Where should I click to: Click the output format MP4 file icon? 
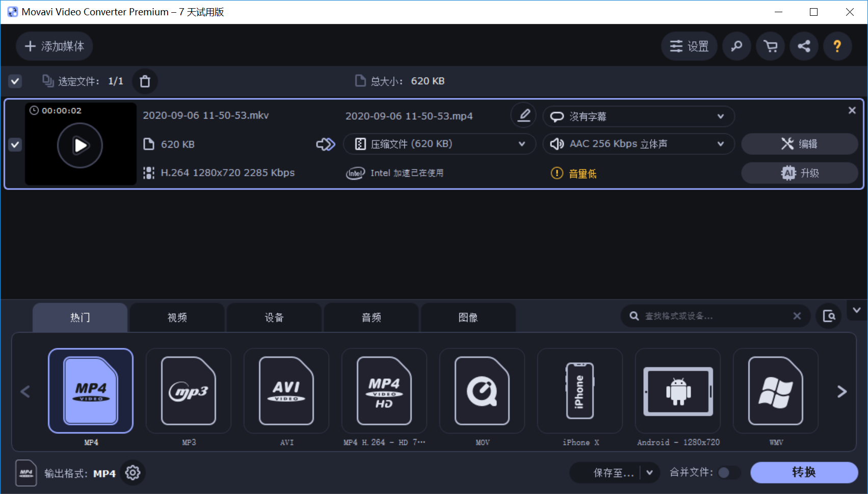click(x=26, y=473)
